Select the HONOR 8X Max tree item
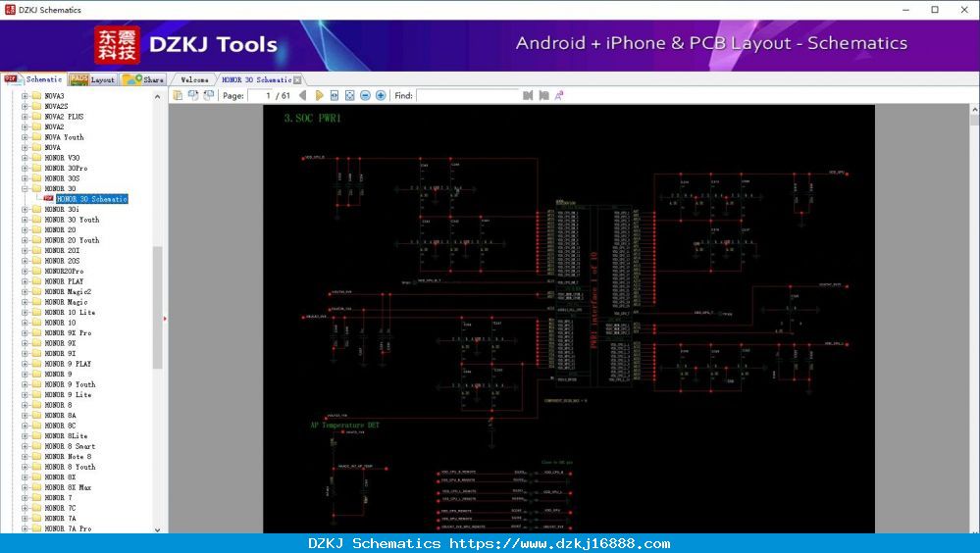 coord(68,487)
